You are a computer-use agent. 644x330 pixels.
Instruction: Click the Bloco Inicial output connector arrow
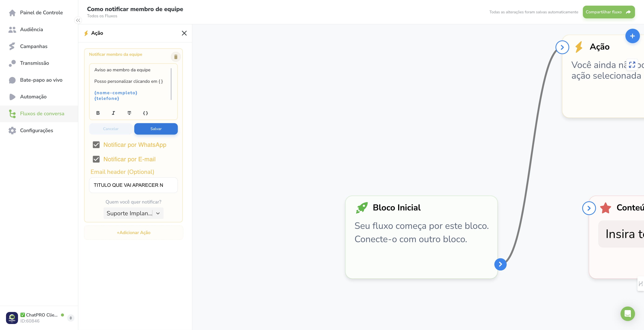[x=500, y=264]
